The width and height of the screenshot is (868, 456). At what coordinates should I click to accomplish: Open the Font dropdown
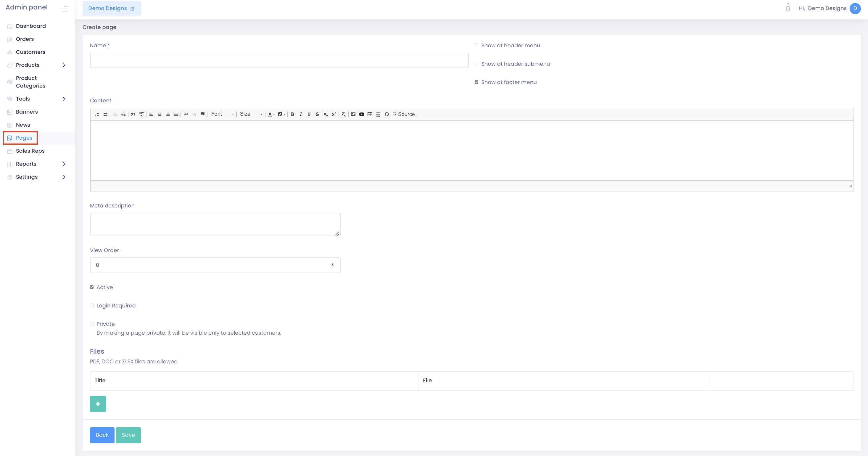point(222,114)
